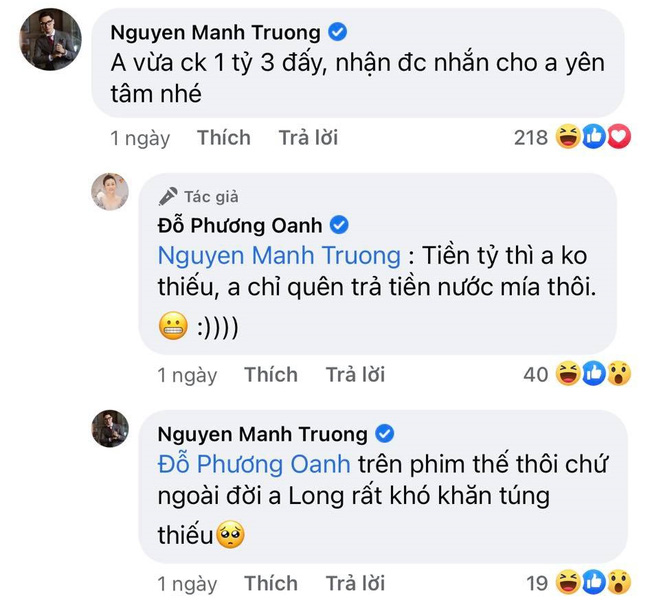View heart reaction on first comment
The height and width of the screenshot is (605, 650).
pyautogui.click(x=619, y=137)
